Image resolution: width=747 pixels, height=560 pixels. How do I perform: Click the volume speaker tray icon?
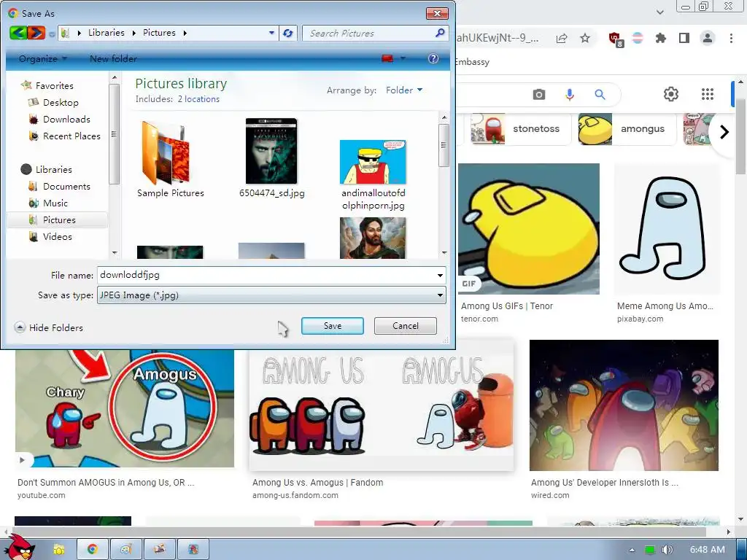[667, 550]
